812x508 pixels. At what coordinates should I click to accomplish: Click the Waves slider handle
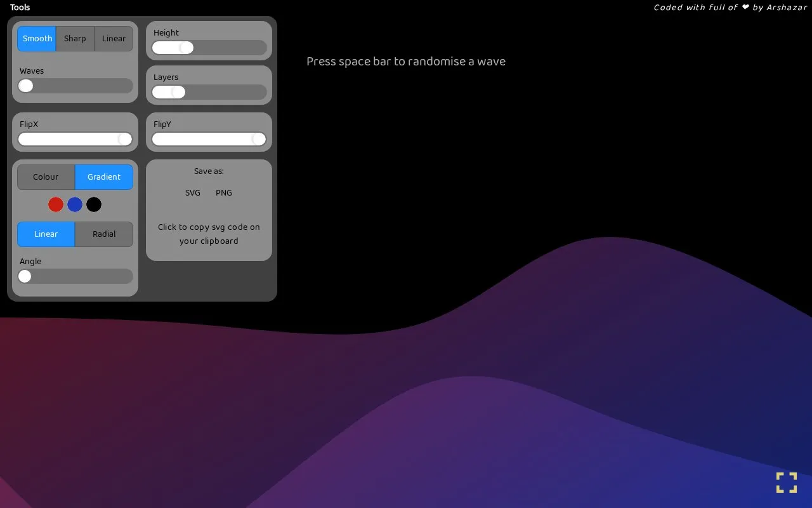pyautogui.click(x=26, y=86)
